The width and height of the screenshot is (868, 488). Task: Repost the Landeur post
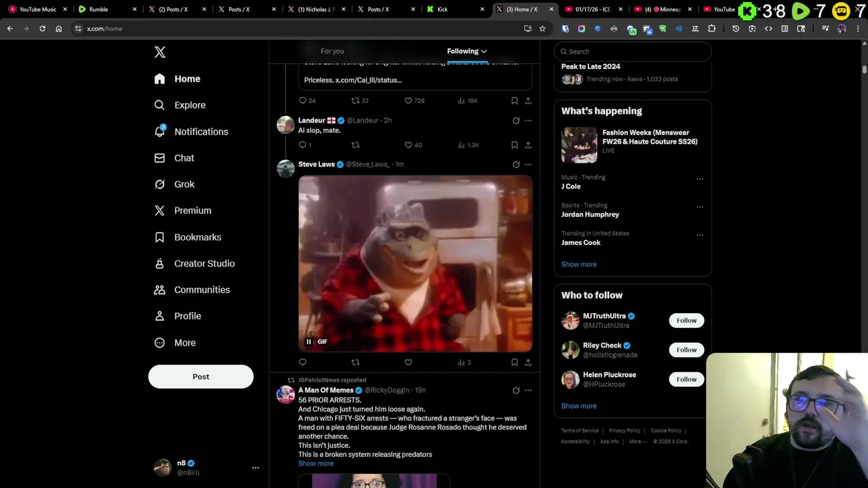coord(355,145)
